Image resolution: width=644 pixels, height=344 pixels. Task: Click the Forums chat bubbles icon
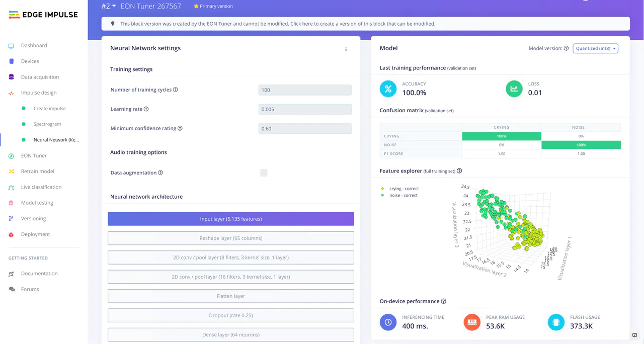pos(11,289)
